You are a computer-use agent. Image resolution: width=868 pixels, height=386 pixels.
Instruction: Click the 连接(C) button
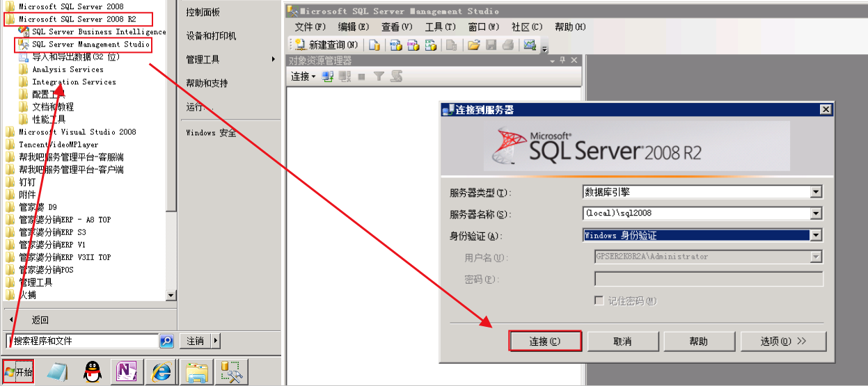point(545,341)
